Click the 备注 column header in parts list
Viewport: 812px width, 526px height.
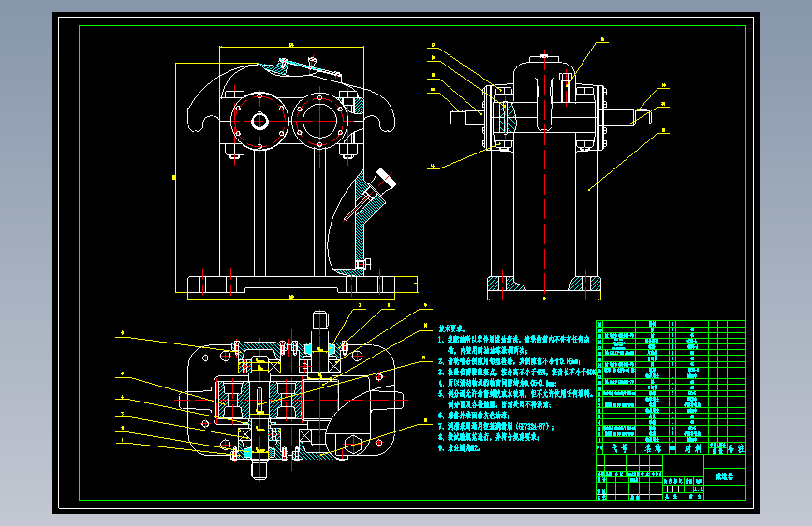click(735, 448)
